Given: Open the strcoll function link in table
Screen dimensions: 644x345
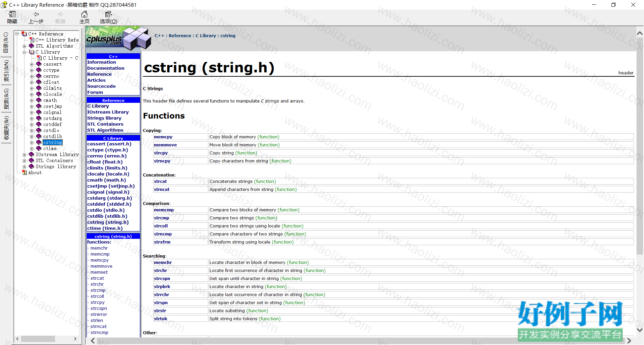Looking at the screenshot, I should [x=161, y=226].
